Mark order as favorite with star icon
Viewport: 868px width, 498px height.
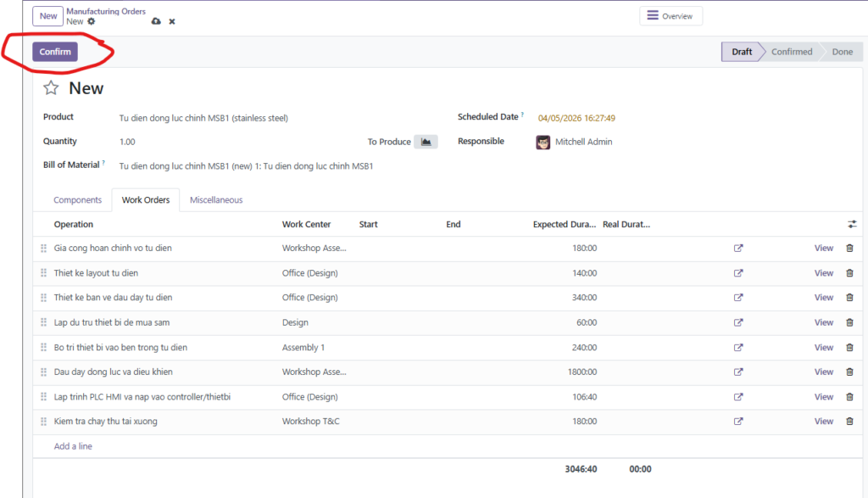[x=51, y=88]
